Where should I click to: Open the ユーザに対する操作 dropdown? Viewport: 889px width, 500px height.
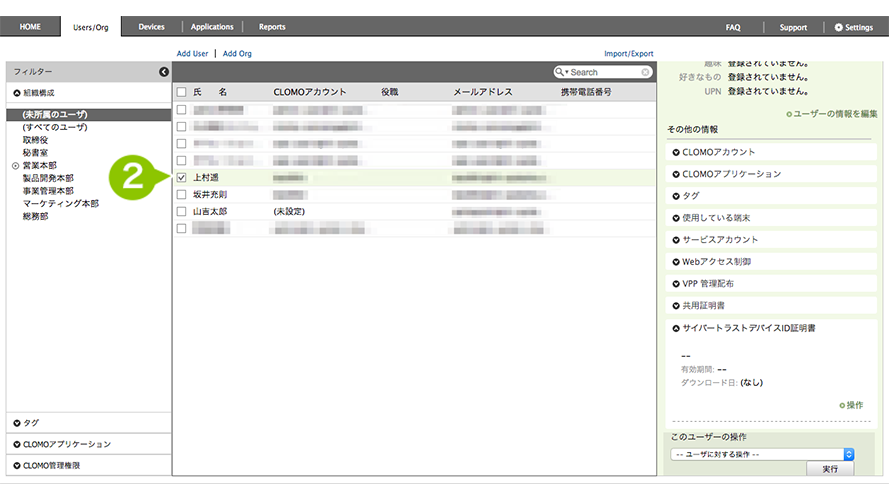point(763,455)
